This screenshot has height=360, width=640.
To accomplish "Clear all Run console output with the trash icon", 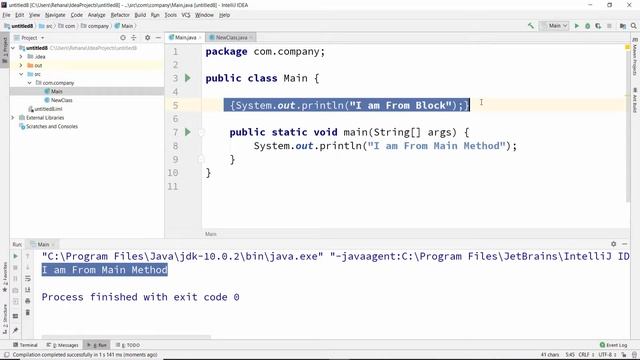I will (x=28, y=313).
